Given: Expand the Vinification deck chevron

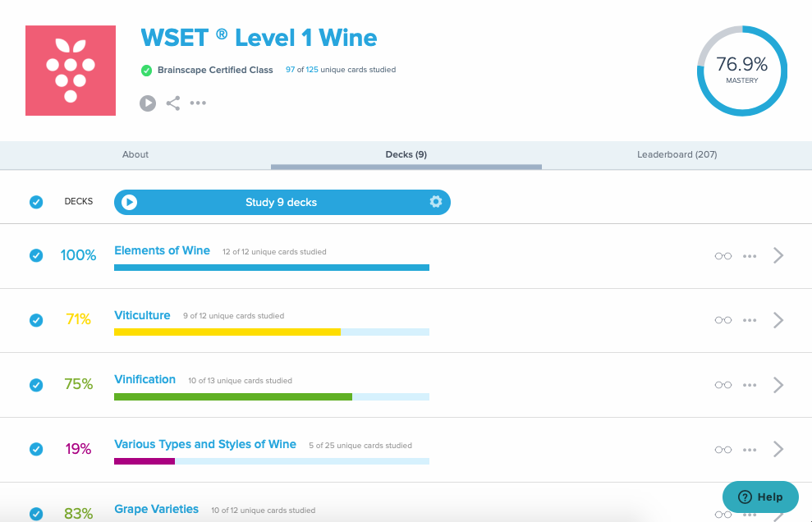Looking at the screenshot, I should 778,384.
